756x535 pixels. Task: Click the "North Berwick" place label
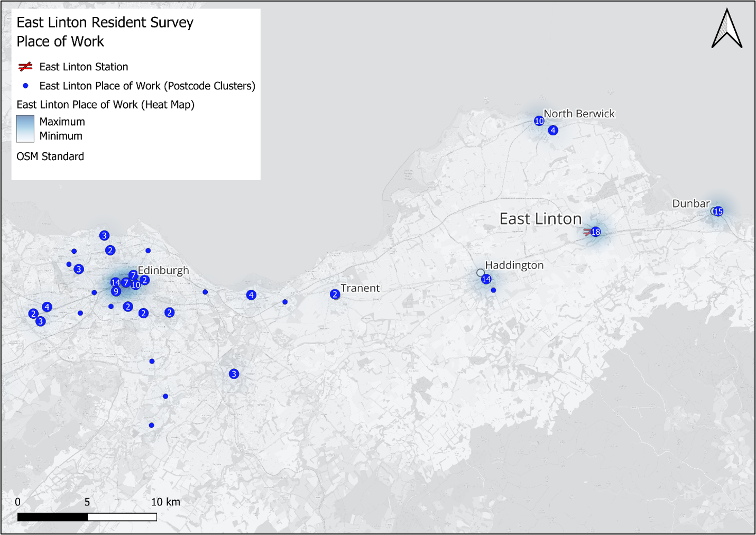579,114
